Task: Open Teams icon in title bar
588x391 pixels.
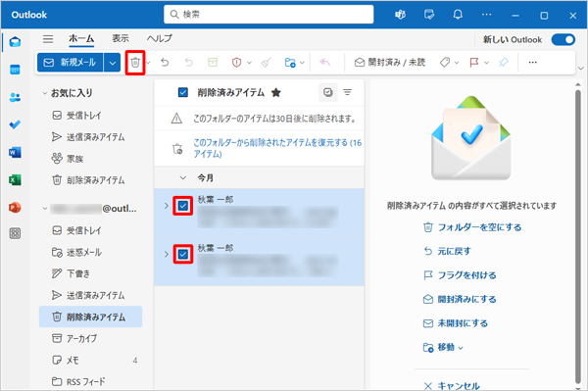Action: (401, 15)
